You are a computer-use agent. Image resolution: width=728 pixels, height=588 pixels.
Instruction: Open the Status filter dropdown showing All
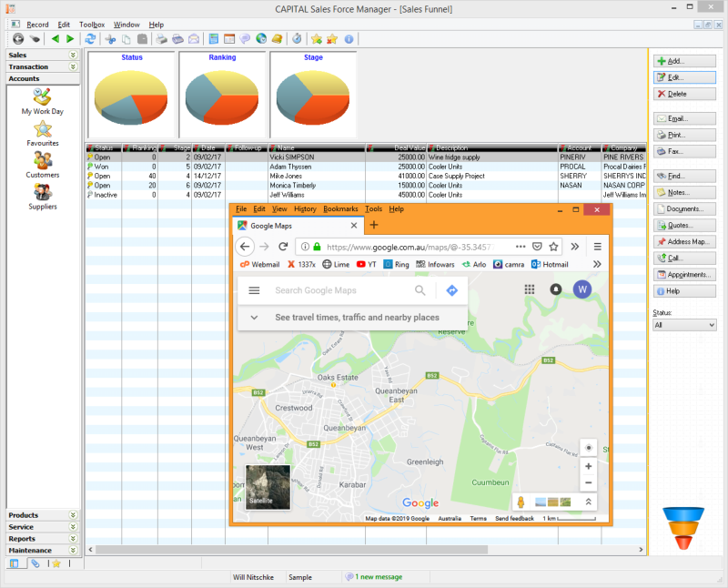click(x=684, y=325)
